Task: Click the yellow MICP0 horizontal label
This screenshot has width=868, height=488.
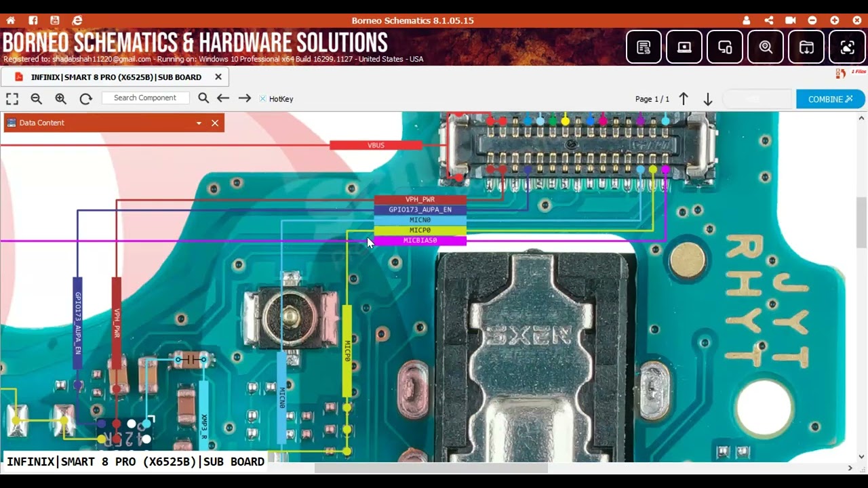Action: click(x=420, y=230)
